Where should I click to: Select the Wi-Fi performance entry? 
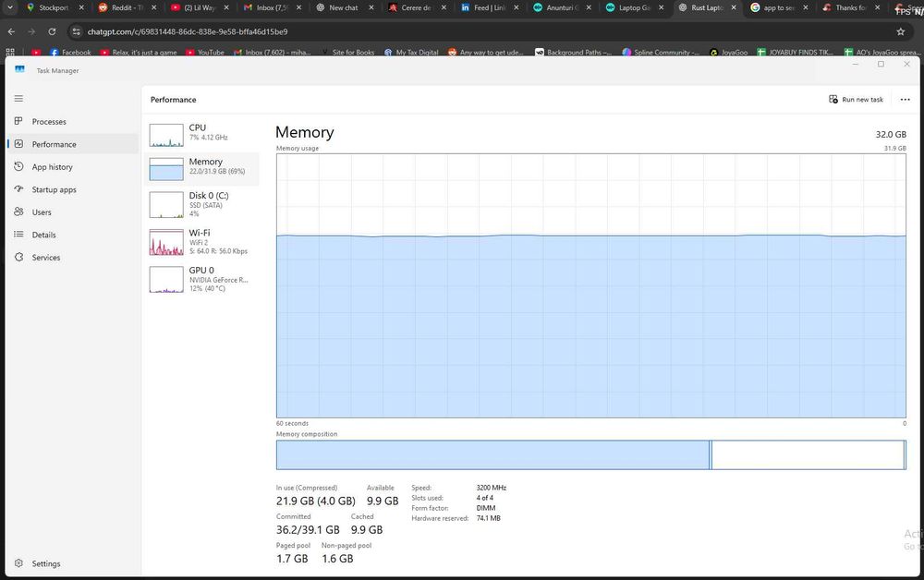tap(201, 241)
